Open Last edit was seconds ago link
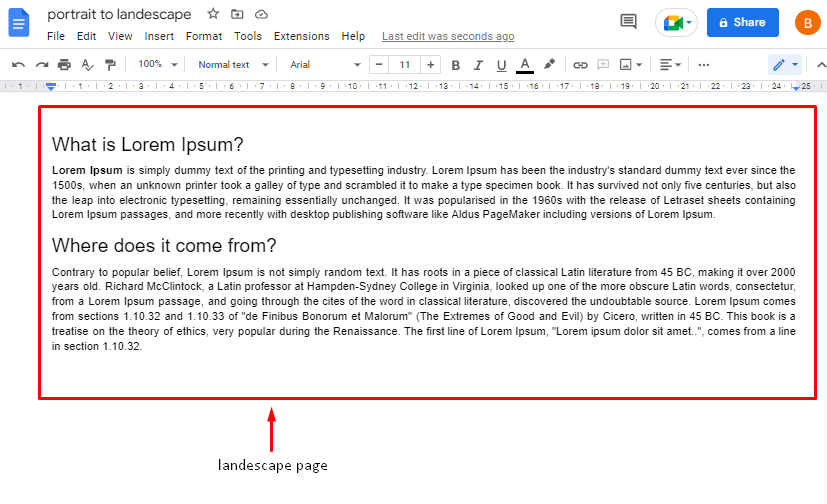The image size is (827, 504). tap(448, 36)
